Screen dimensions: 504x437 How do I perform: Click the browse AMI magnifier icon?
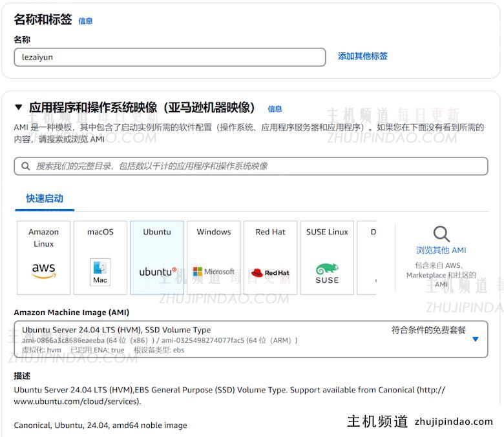[x=441, y=234]
